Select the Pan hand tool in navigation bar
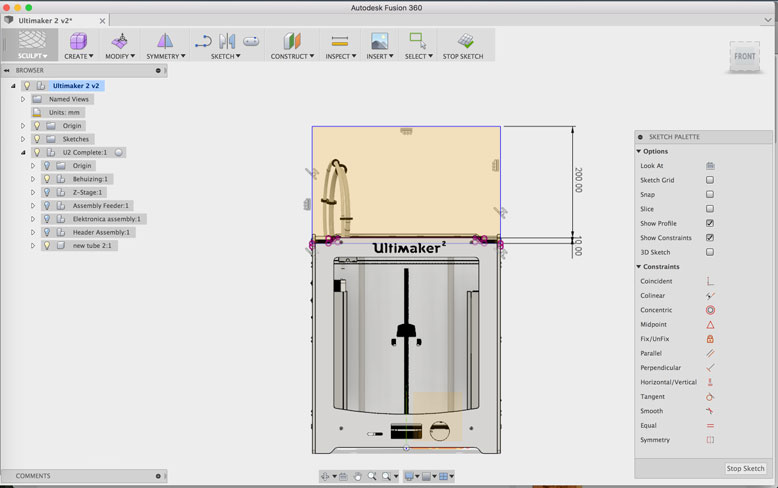The width and height of the screenshot is (778, 488). (357, 476)
